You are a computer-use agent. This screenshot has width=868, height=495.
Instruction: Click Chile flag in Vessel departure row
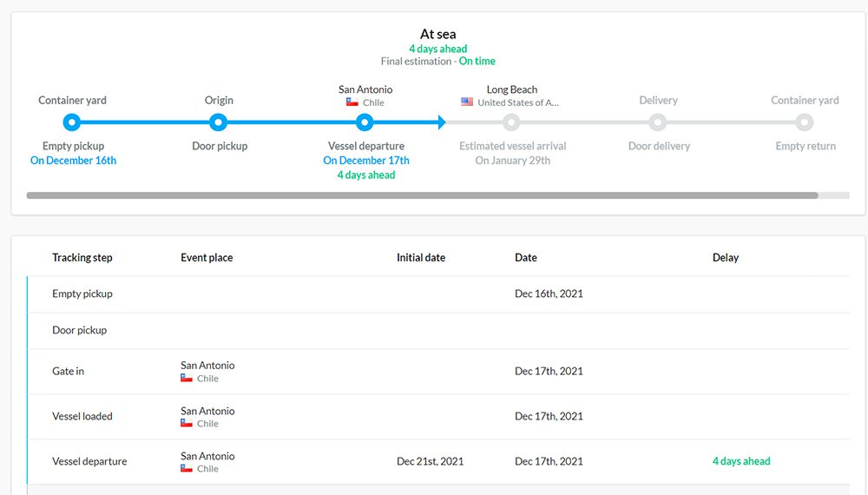187,468
